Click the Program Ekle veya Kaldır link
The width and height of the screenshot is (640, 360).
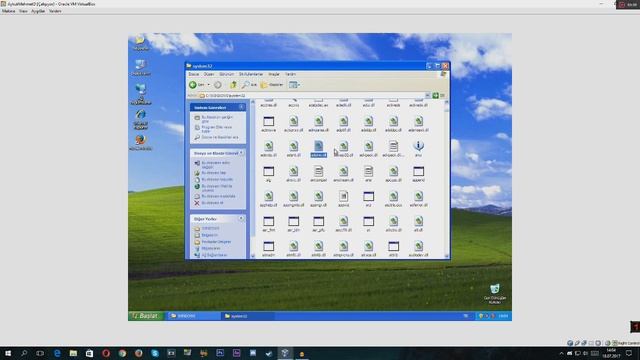214,129
